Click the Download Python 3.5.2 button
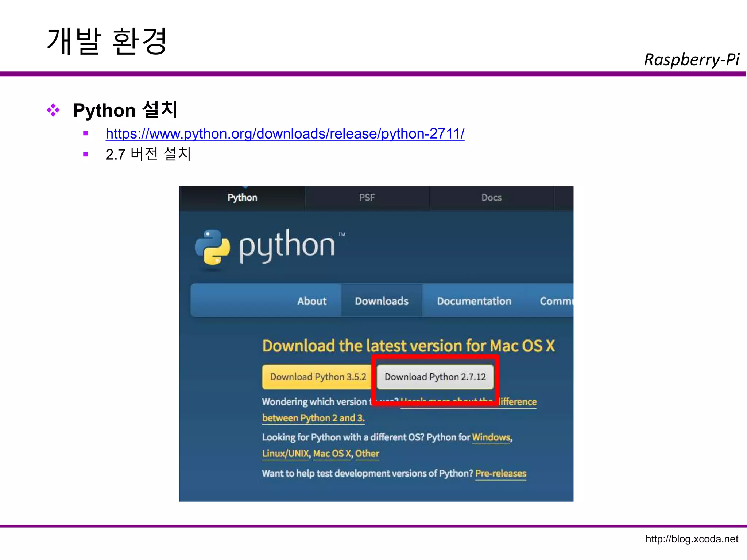This screenshot has width=747, height=560. pyautogui.click(x=318, y=377)
